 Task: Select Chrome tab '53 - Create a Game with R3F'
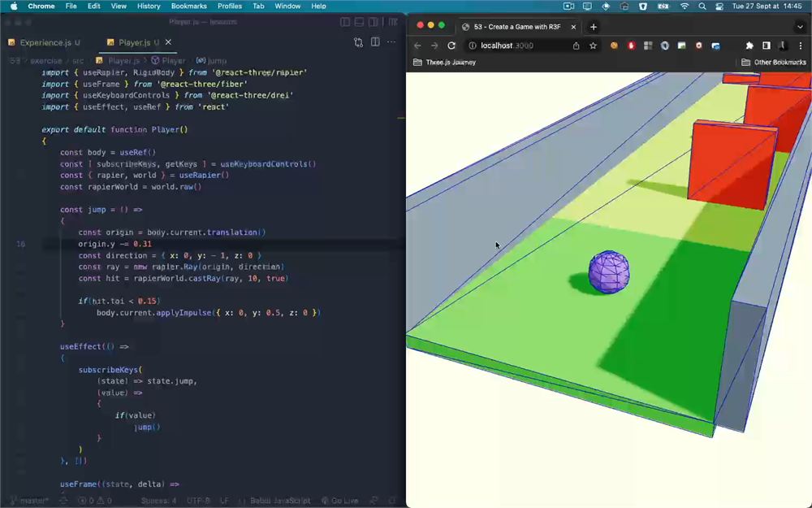(517, 27)
